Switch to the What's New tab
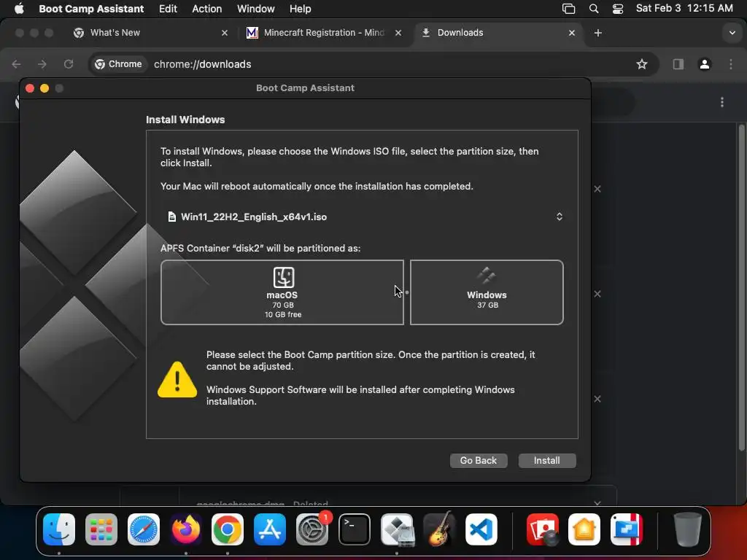This screenshot has height=560, width=747. click(150, 33)
